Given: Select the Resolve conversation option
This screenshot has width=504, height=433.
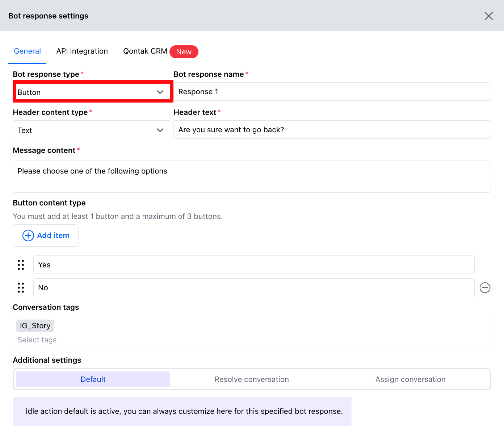Looking at the screenshot, I should click(x=252, y=379).
